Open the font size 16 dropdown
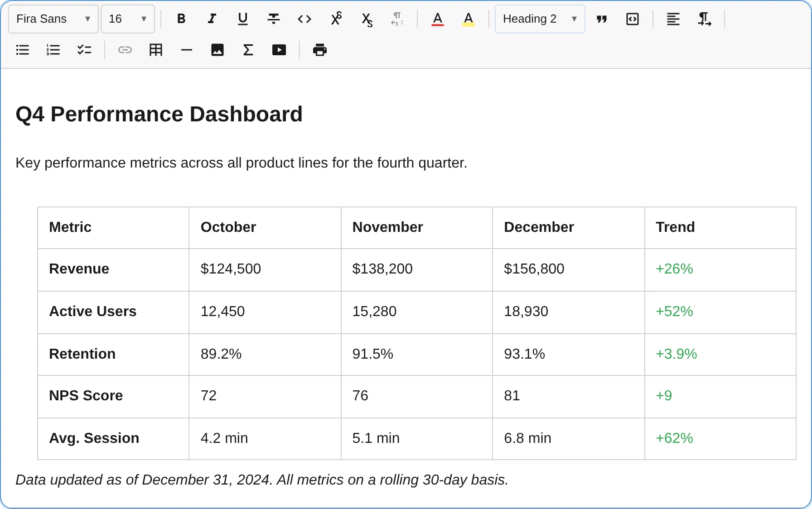812x509 pixels. [128, 19]
